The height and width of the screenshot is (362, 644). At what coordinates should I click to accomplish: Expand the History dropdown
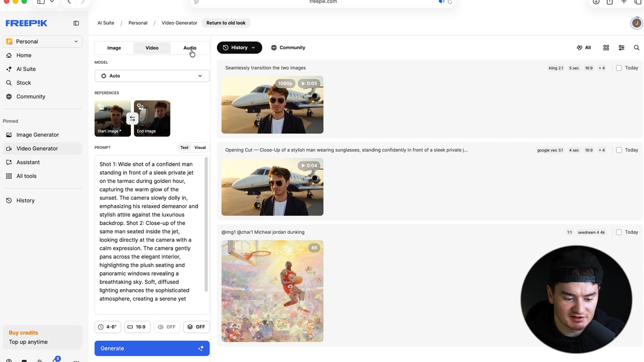[239, 48]
